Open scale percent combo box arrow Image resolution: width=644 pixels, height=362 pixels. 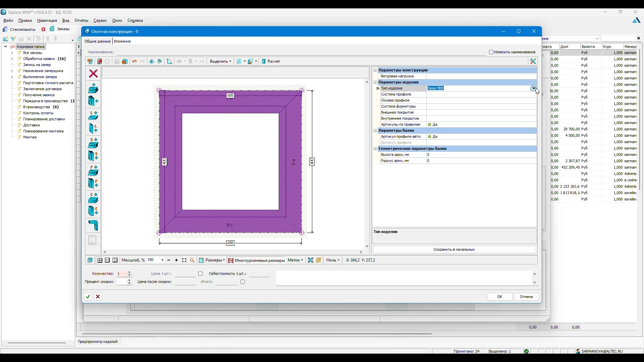(163, 260)
